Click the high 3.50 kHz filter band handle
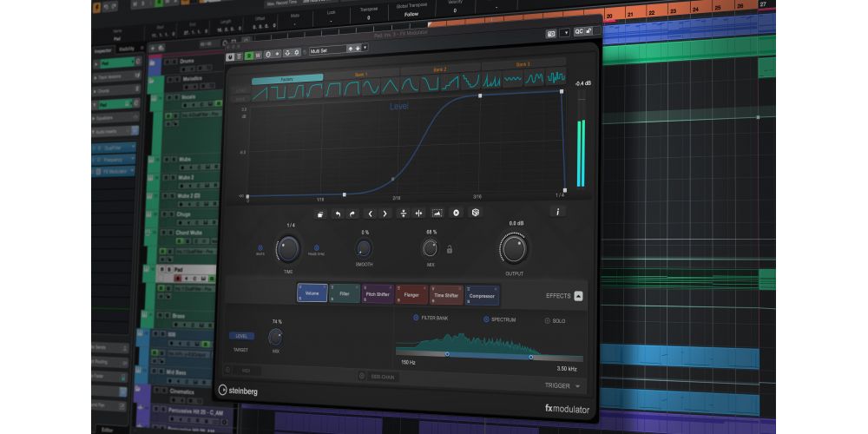The height and width of the screenshot is (434, 868). 531,357
